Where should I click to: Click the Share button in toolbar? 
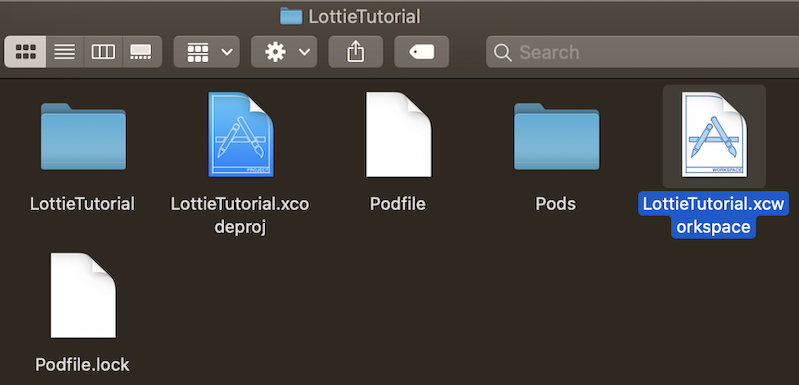356,51
